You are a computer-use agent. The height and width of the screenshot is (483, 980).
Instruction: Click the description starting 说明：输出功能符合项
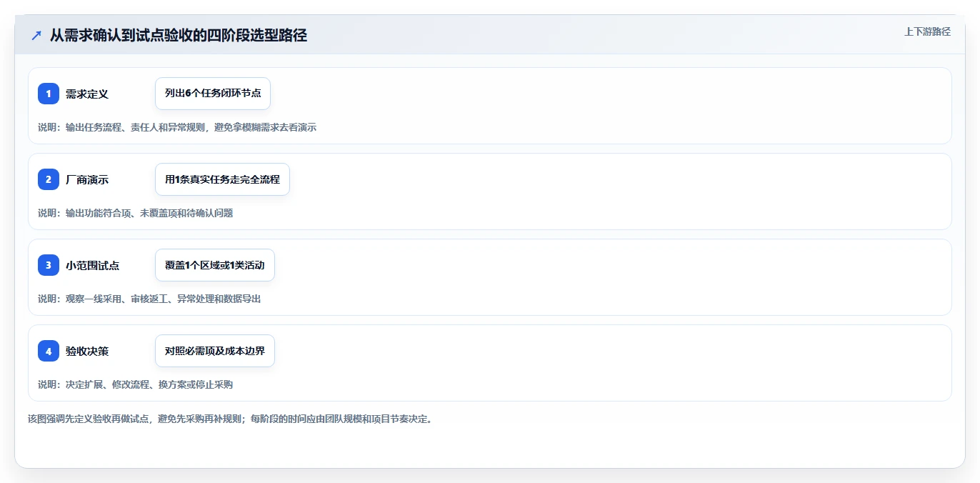135,213
